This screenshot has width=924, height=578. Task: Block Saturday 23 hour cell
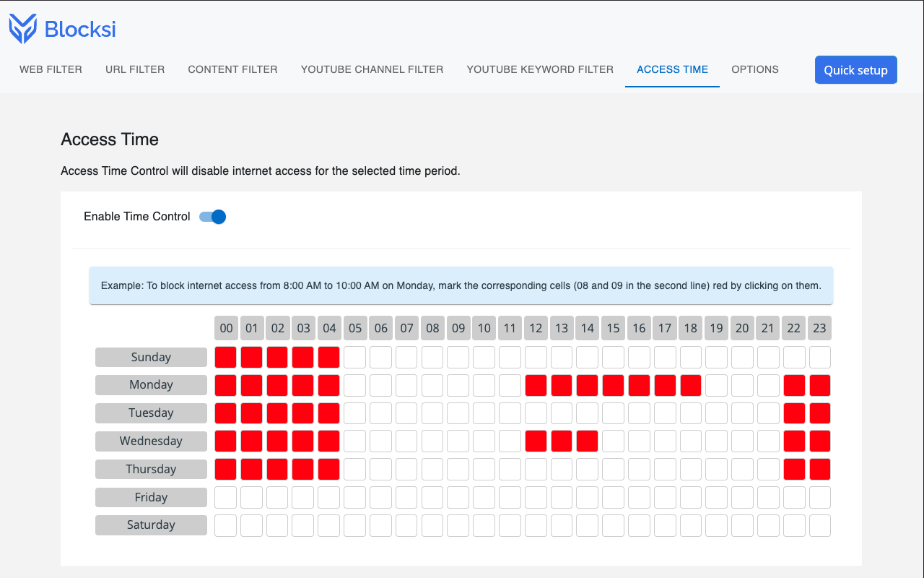click(x=819, y=525)
